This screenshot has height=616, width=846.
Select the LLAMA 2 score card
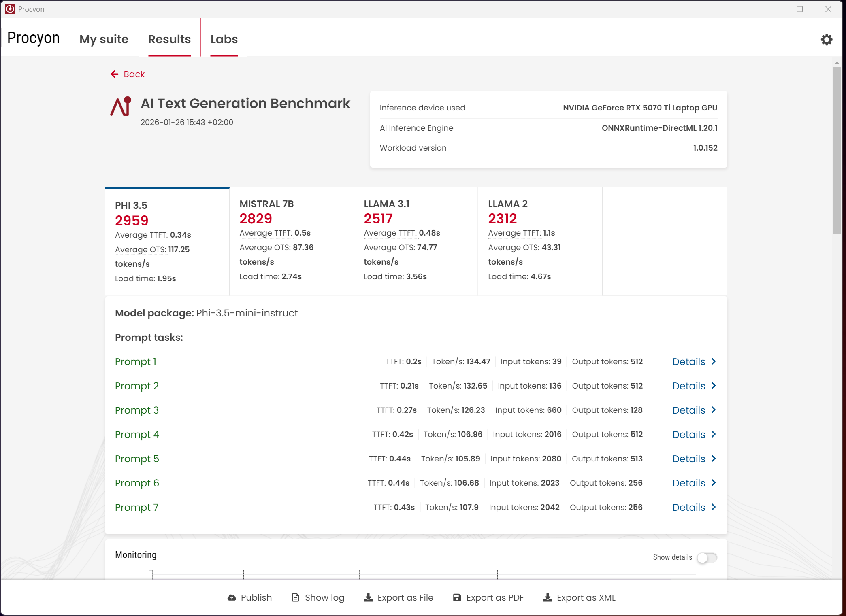[540, 241]
